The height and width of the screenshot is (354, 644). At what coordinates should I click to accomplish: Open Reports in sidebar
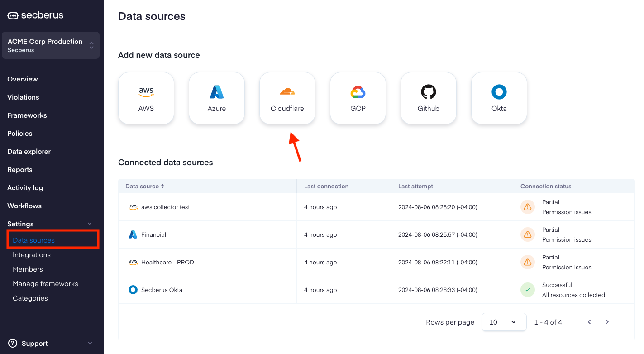tap(20, 169)
